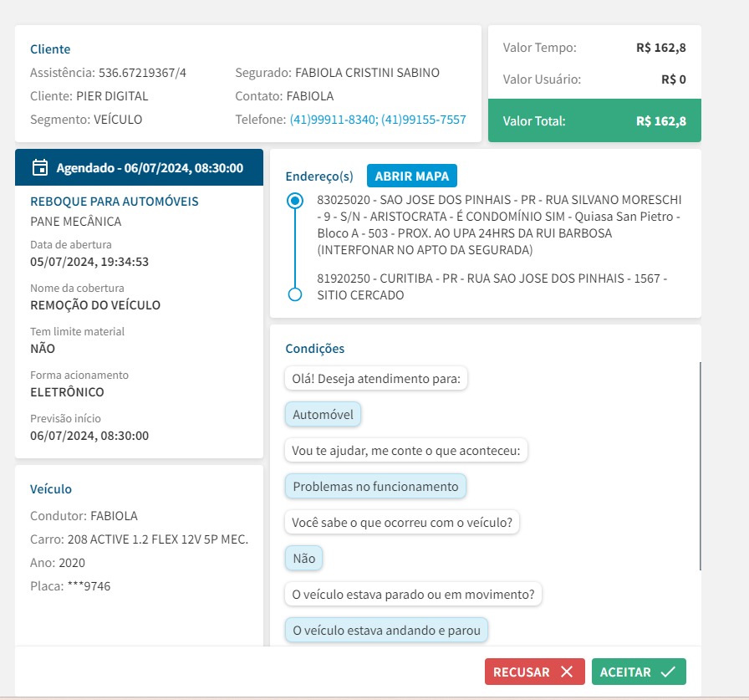Click the Curitiba destination address text

pos(492,286)
